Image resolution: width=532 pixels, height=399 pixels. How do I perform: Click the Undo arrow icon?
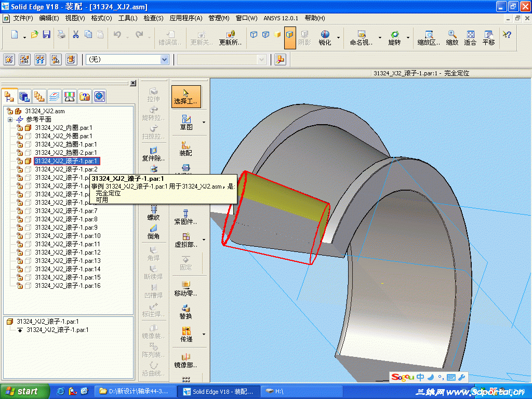tap(117, 34)
